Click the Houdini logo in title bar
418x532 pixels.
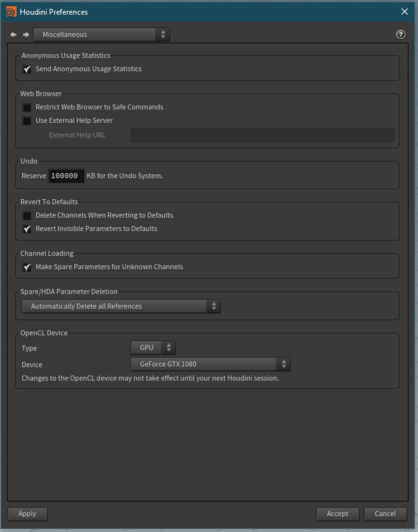pos(11,12)
